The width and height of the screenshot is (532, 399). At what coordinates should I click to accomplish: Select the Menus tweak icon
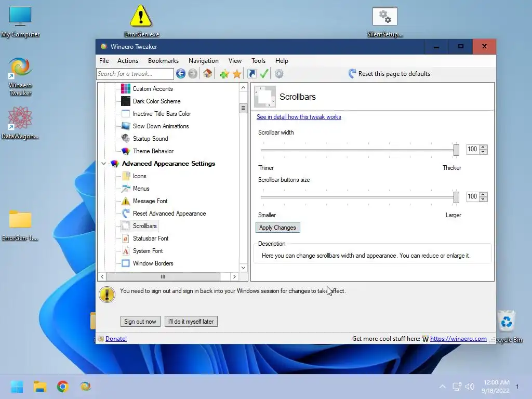[126, 188]
